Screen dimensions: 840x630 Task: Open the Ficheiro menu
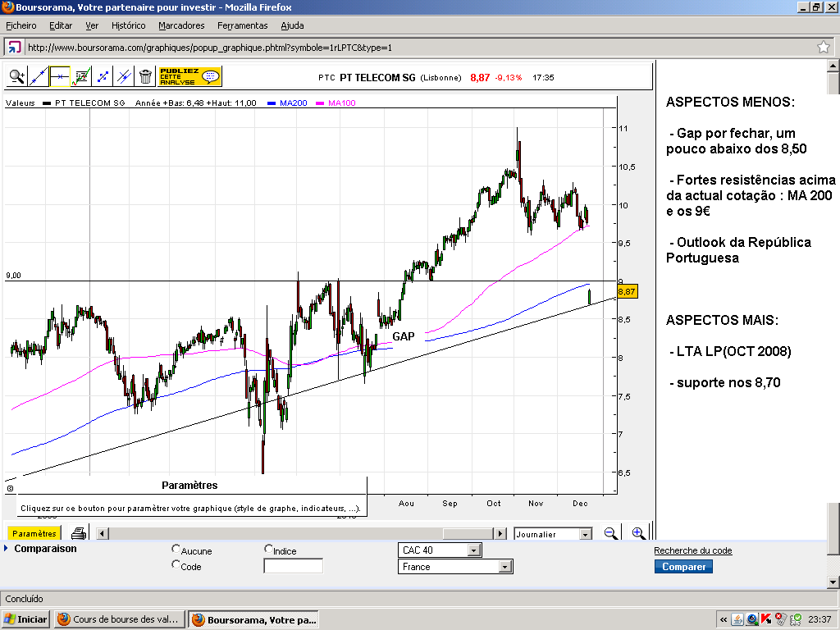click(x=21, y=25)
